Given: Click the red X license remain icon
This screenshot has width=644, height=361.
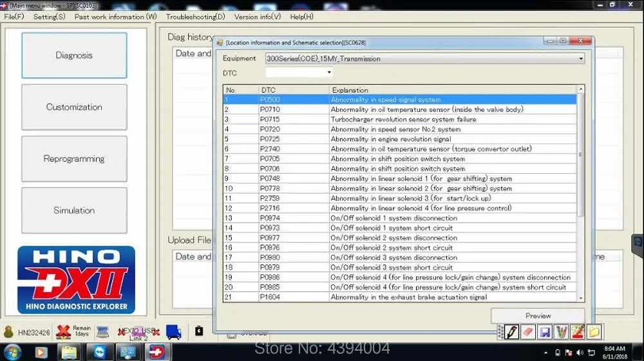Looking at the screenshot, I should 63,331.
